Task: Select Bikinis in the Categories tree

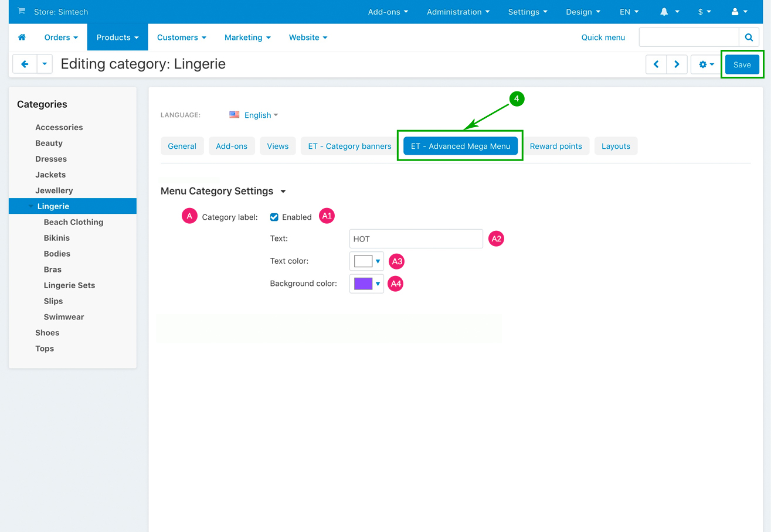Action: pos(57,238)
